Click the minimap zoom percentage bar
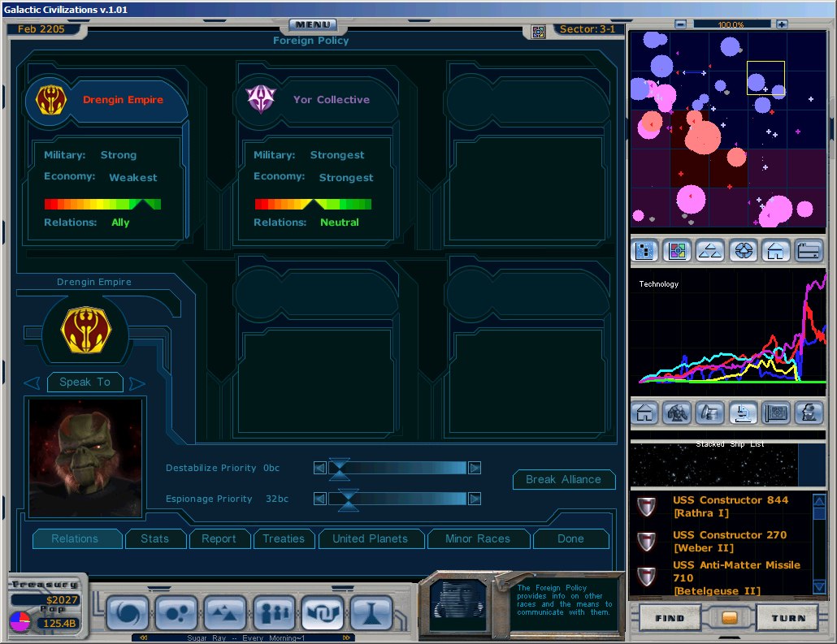 (731, 24)
